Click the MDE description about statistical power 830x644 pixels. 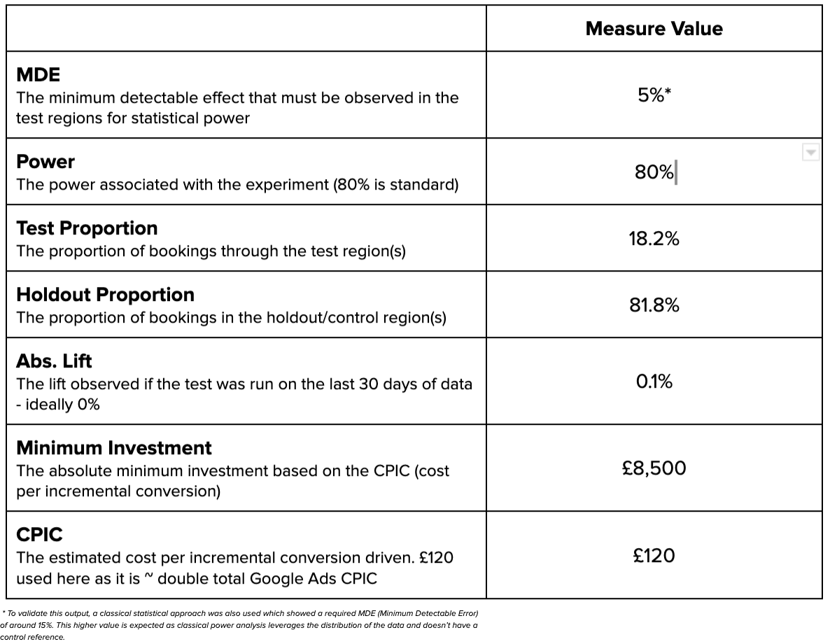coord(237,108)
